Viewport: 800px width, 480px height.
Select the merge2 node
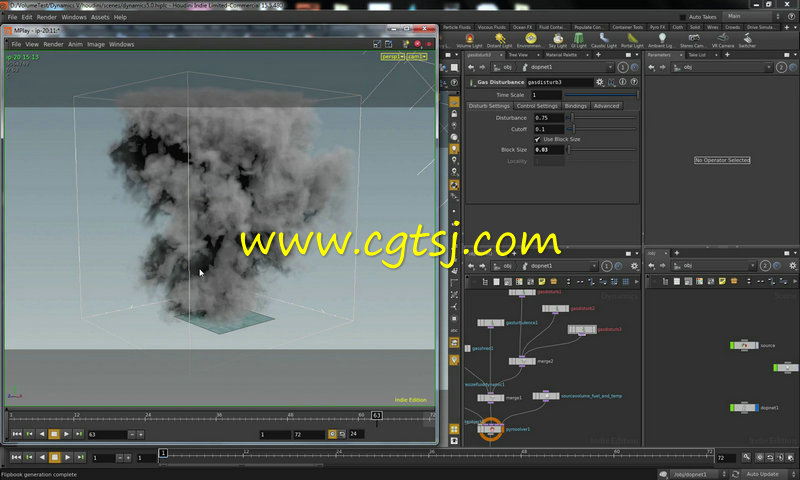(x=522, y=361)
